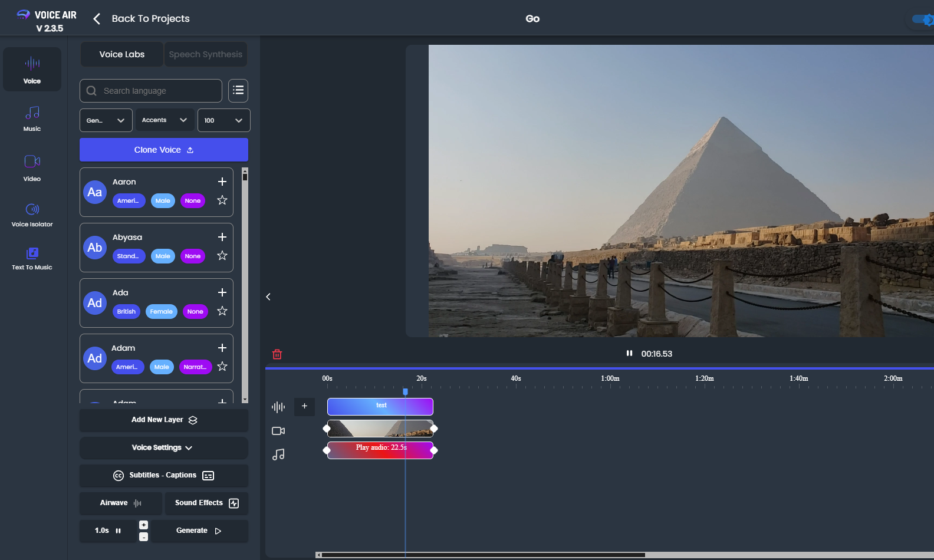The height and width of the screenshot is (560, 934).
Task: Click the 'Male' tag on Aaron
Action: click(x=163, y=200)
